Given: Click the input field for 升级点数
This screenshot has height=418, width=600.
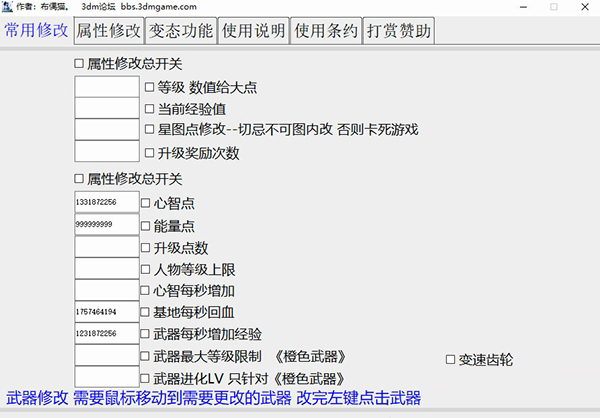Looking at the screenshot, I should [107, 247].
